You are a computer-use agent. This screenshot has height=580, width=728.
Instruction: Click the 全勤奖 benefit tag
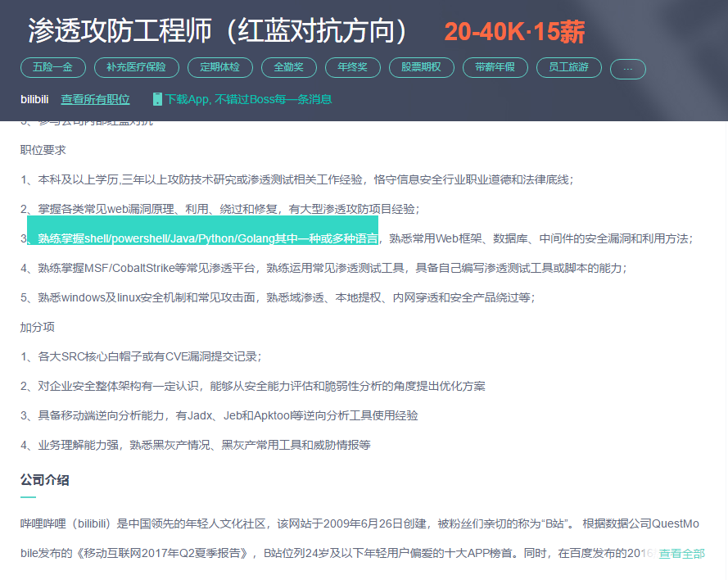(x=288, y=67)
